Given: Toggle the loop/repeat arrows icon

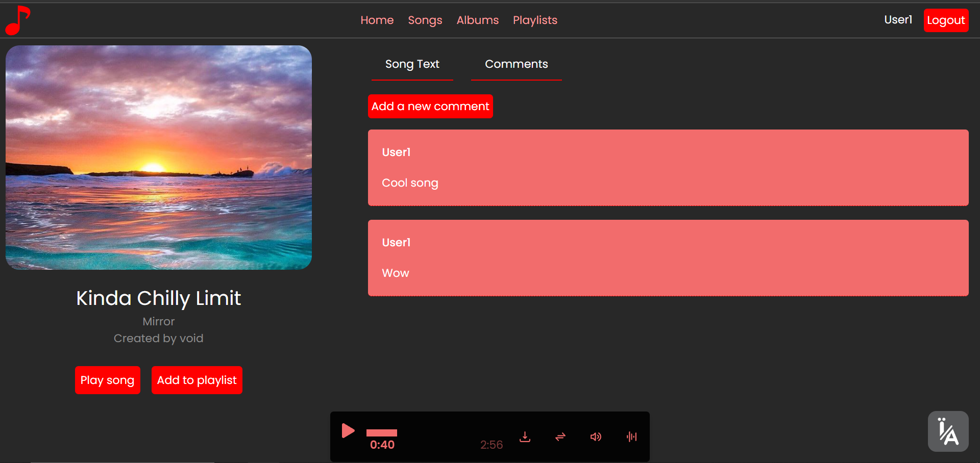Looking at the screenshot, I should point(560,437).
